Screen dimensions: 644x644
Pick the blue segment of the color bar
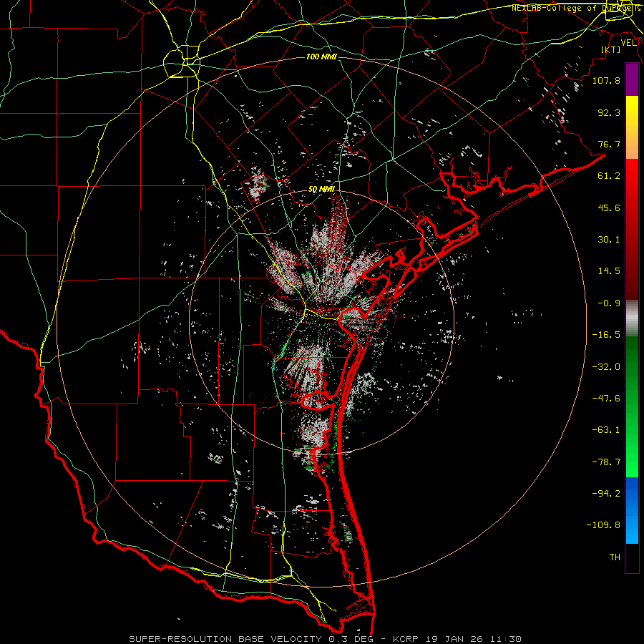click(x=632, y=510)
